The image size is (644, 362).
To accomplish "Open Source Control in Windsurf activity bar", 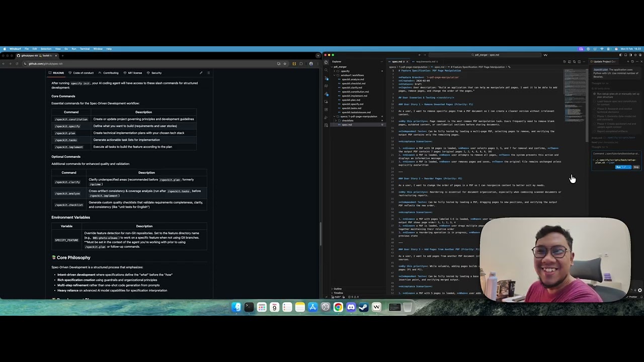I will [326, 78].
